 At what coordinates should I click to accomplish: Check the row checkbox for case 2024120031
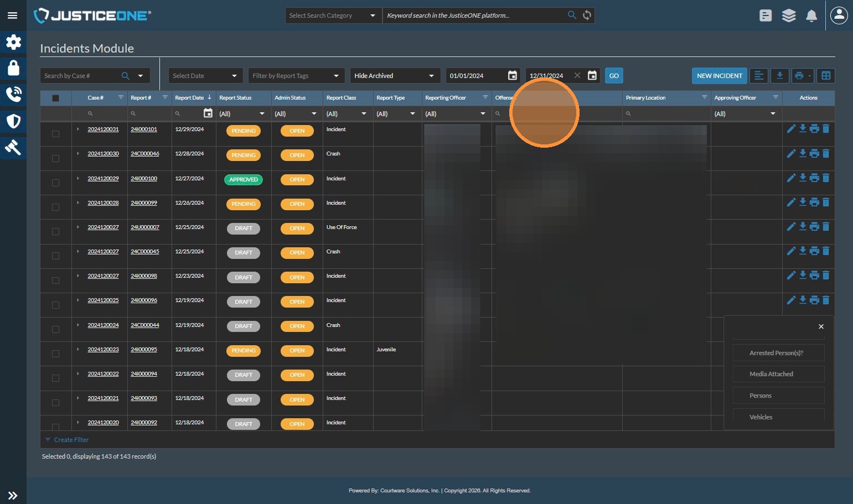[55, 134]
